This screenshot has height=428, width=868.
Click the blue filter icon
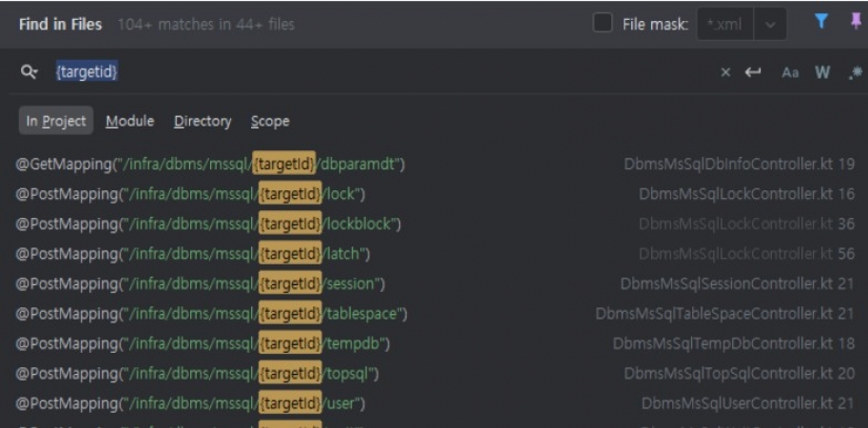(822, 24)
